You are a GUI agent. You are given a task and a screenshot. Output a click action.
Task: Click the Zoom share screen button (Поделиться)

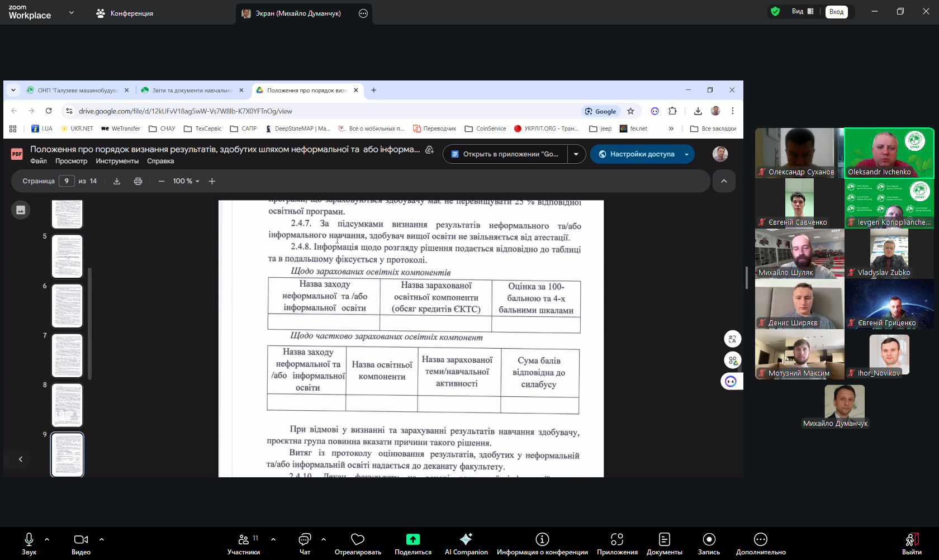coord(412,544)
